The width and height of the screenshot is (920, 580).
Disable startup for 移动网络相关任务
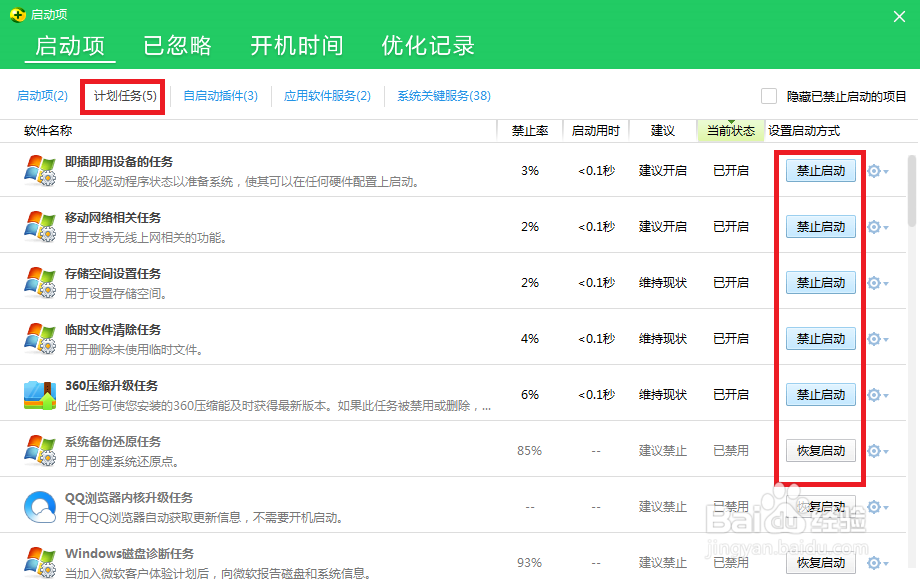820,227
